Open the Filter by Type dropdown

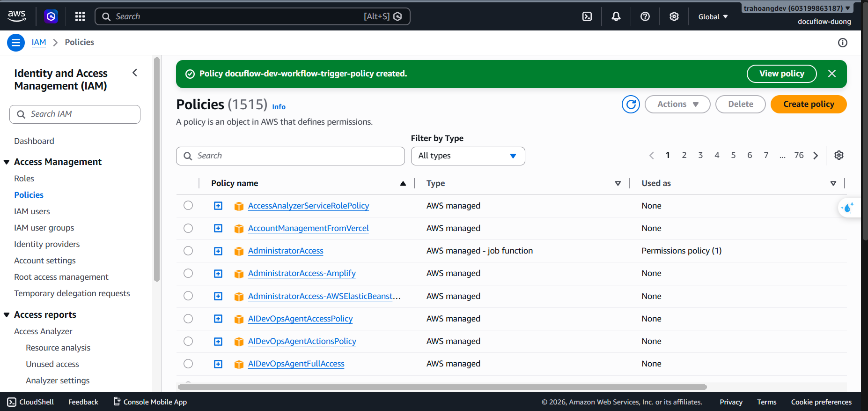point(468,156)
